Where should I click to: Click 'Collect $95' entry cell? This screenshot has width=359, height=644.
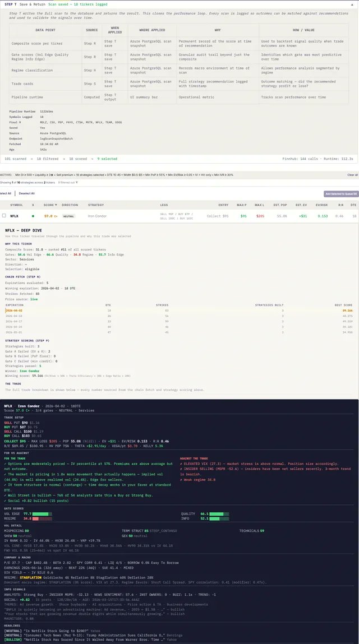pyautogui.click(x=218, y=216)
